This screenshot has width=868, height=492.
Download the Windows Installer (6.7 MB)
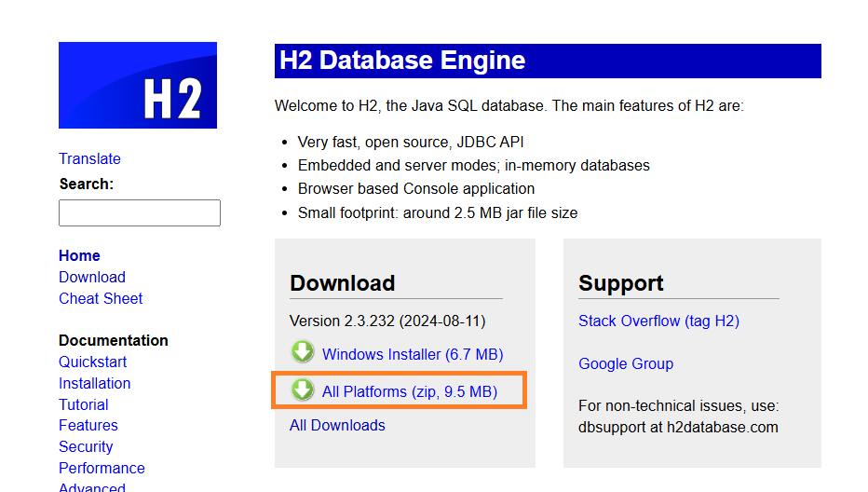coord(413,354)
